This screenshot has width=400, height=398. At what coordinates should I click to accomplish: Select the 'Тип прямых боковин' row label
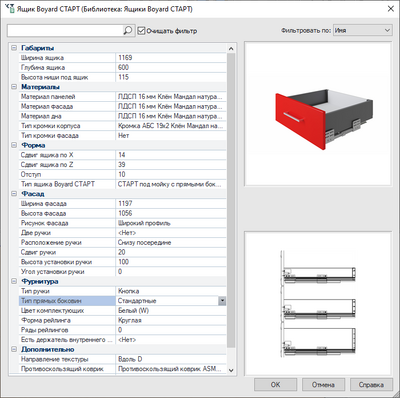tap(67, 301)
